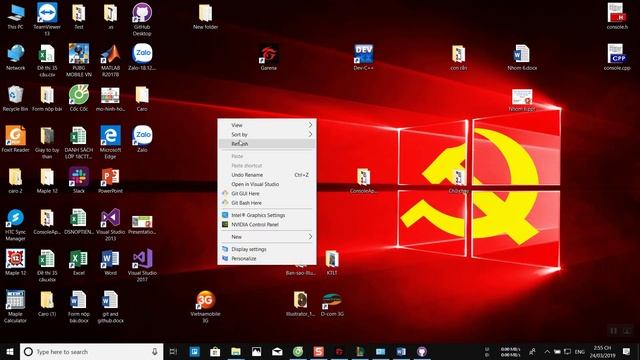Open the Action Center notifications icon
Viewport: 640px width, 360px height.
pos(626,351)
